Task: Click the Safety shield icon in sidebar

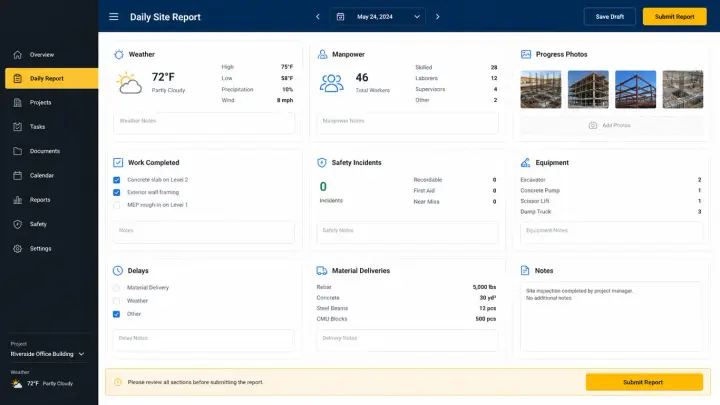Action: point(17,224)
